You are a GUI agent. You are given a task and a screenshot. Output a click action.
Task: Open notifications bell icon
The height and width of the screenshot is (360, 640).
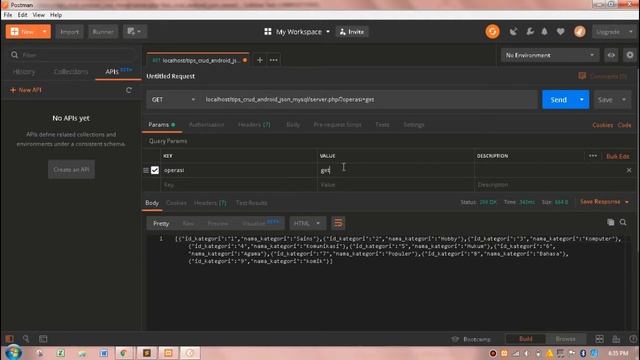pyautogui.click(x=544, y=32)
